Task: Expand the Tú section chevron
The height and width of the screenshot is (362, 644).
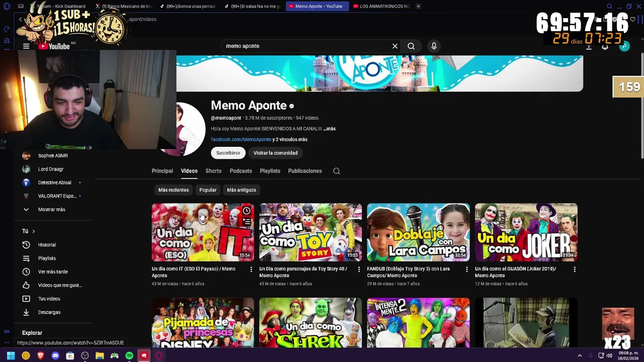Action: pyautogui.click(x=34, y=231)
